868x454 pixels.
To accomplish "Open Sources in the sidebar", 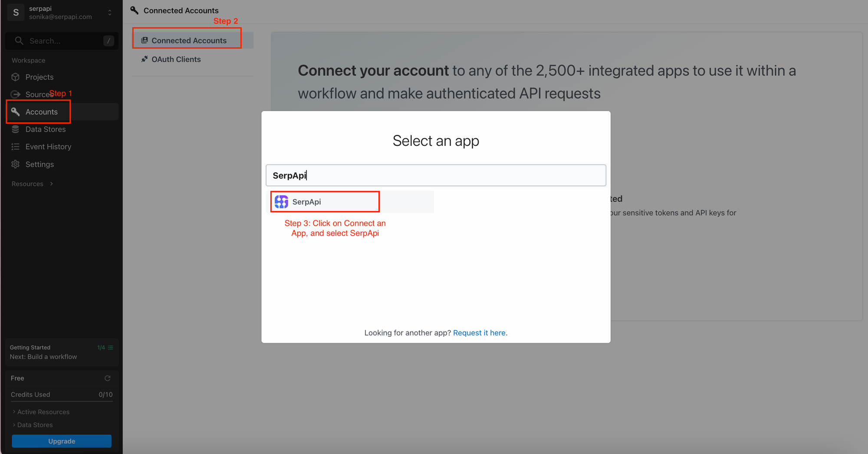I will tap(62, 94).
